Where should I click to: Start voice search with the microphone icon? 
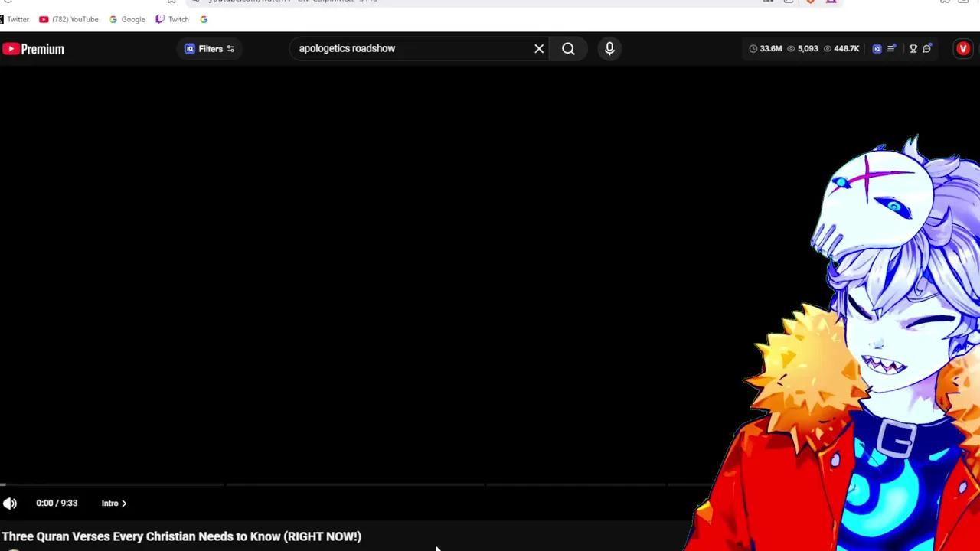(609, 48)
